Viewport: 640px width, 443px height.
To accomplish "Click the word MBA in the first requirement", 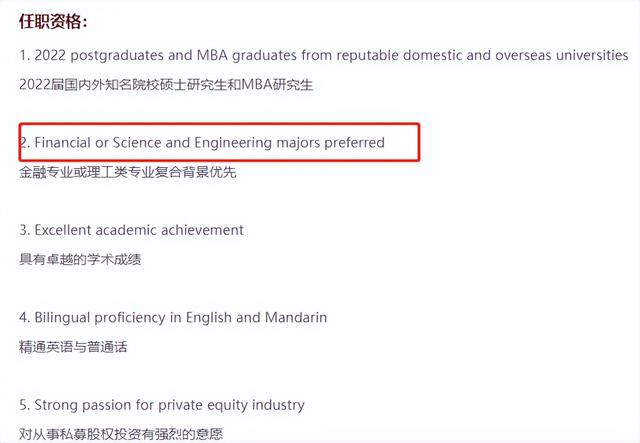I will point(212,55).
